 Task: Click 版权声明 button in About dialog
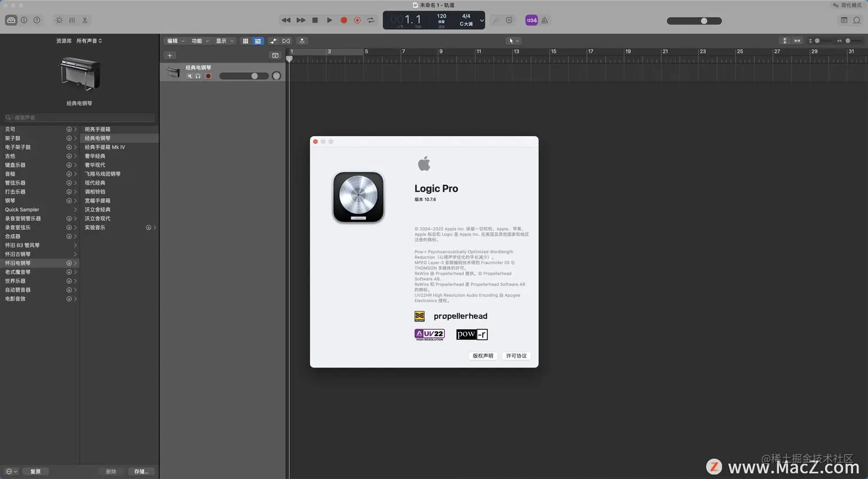tap(483, 356)
